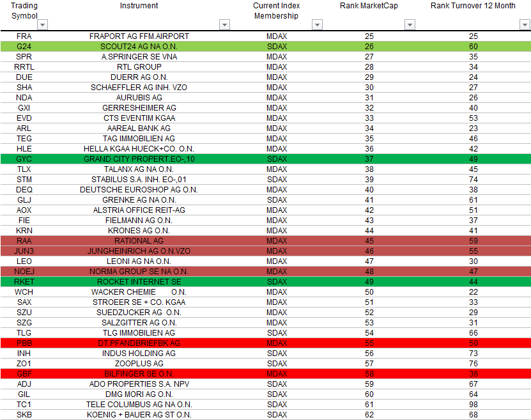Click SUEDZUCKER AG O.N. cell

pyautogui.click(x=139, y=313)
